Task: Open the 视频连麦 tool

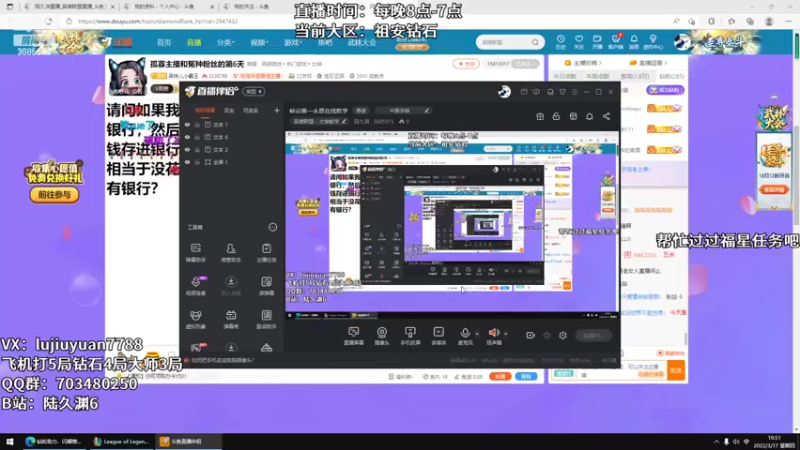Action: 196,286
